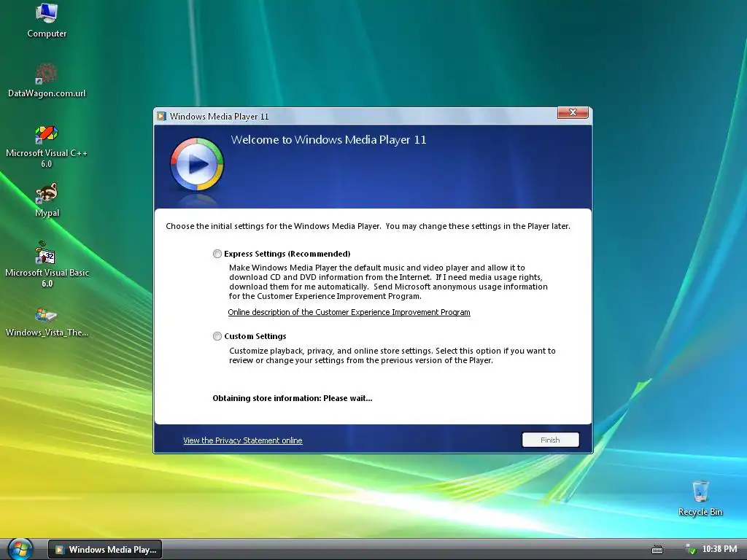Open View the Privacy Statement online link
Image resolution: width=747 pixels, height=560 pixels.
coord(242,440)
